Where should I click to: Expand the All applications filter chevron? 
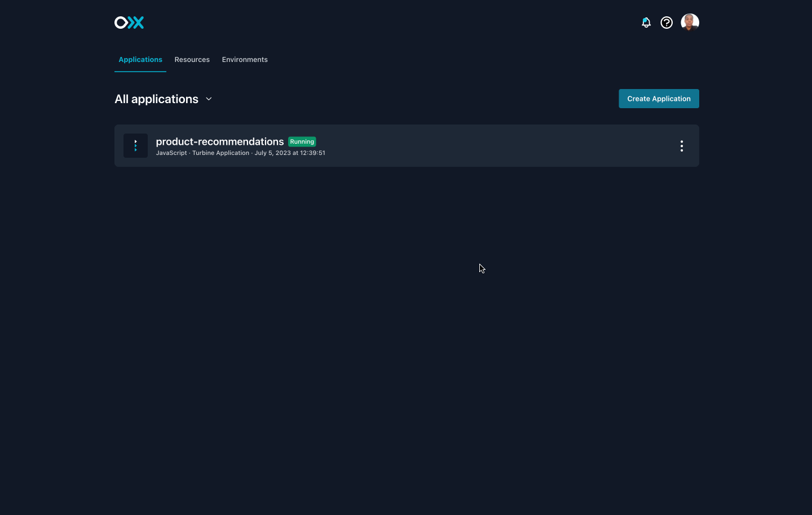point(209,99)
